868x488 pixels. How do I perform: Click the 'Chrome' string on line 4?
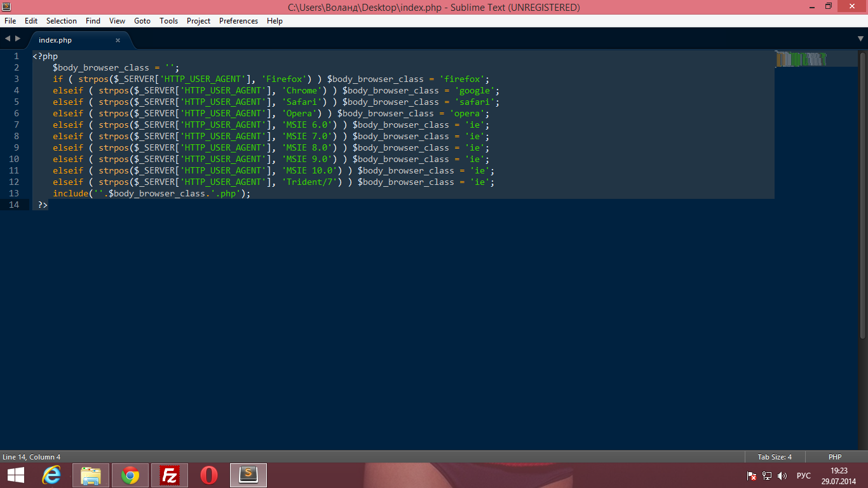point(302,90)
